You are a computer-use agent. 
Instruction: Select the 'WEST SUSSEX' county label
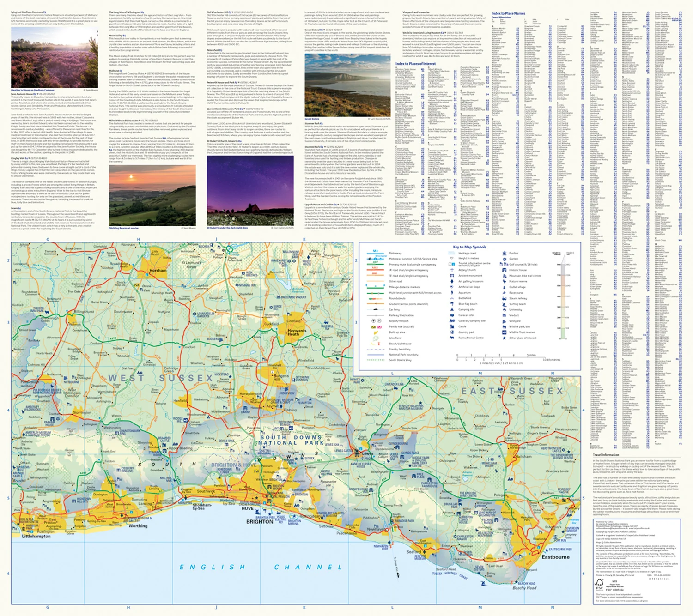pyautogui.click(x=160, y=378)
